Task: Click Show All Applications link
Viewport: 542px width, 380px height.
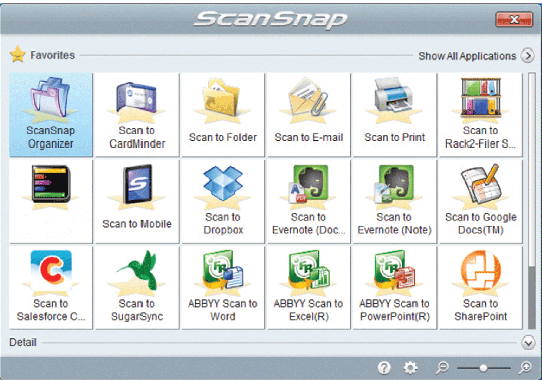Action: (x=467, y=56)
